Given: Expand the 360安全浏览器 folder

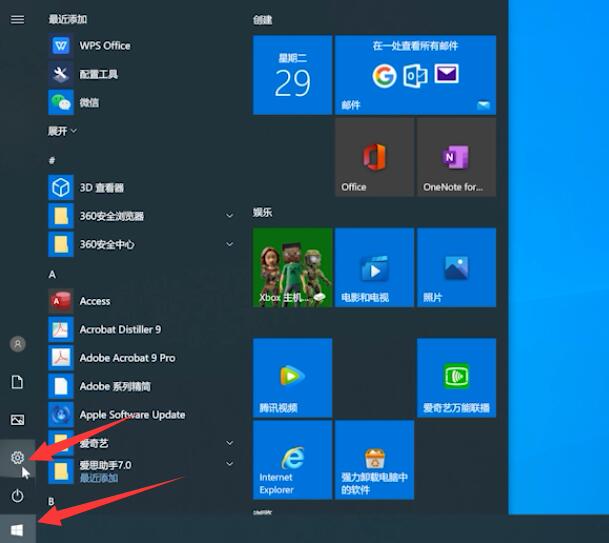Looking at the screenshot, I should 230,216.
